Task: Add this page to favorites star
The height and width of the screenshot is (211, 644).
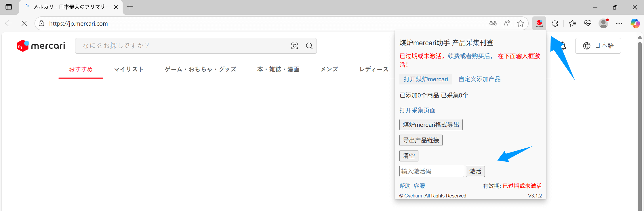Action: point(521,23)
